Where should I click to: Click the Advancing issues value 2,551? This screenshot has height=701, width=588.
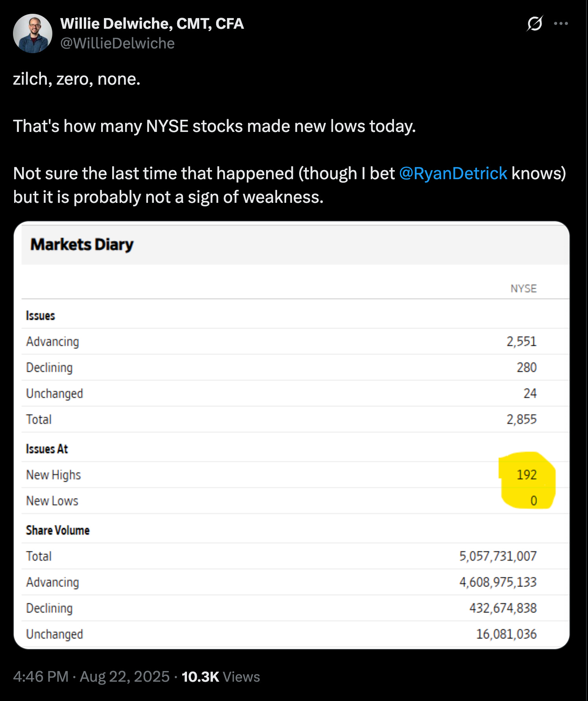tap(521, 341)
